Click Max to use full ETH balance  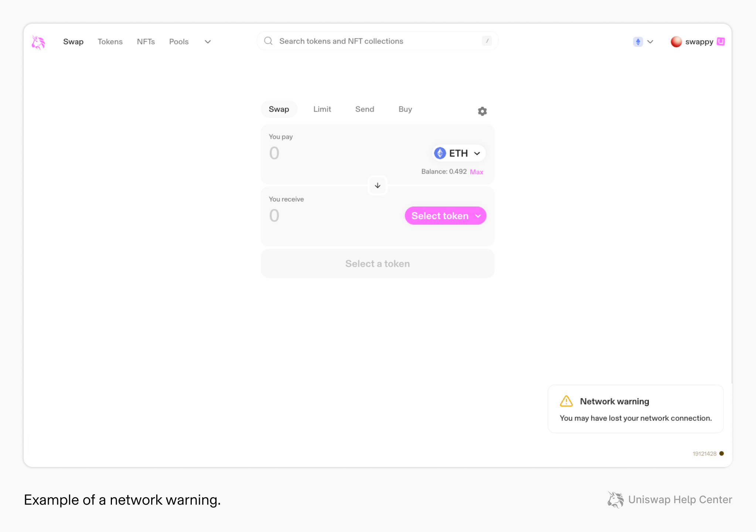[476, 171]
